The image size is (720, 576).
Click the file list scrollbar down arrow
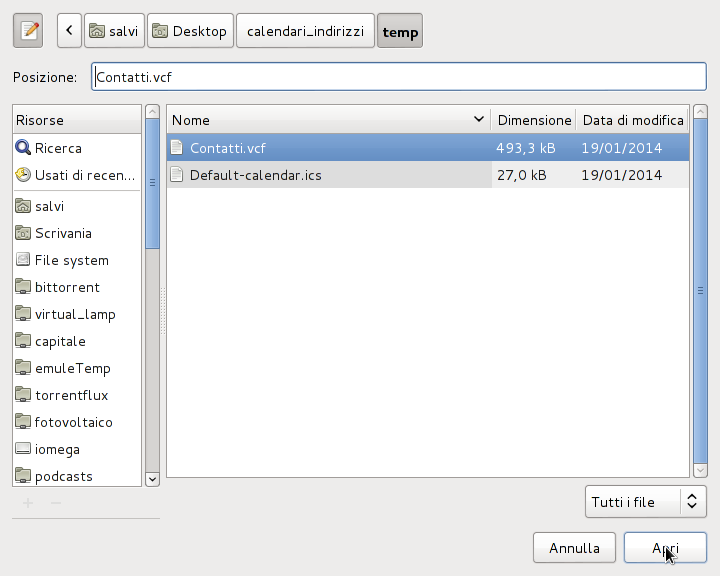point(700,470)
